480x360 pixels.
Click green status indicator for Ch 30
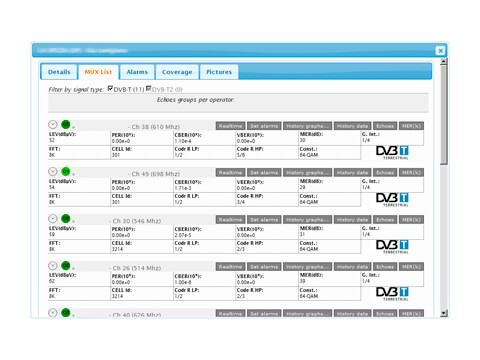(66, 218)
